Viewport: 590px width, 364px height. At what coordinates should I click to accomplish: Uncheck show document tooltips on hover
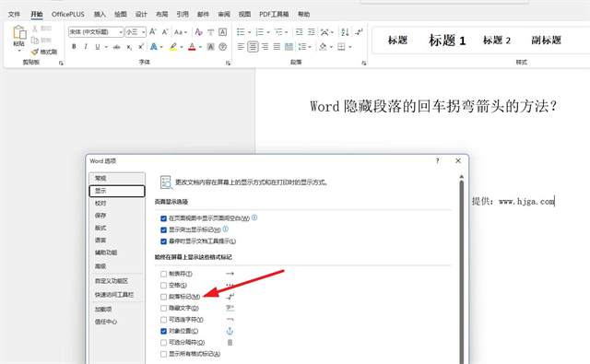[x=164, y=241]
